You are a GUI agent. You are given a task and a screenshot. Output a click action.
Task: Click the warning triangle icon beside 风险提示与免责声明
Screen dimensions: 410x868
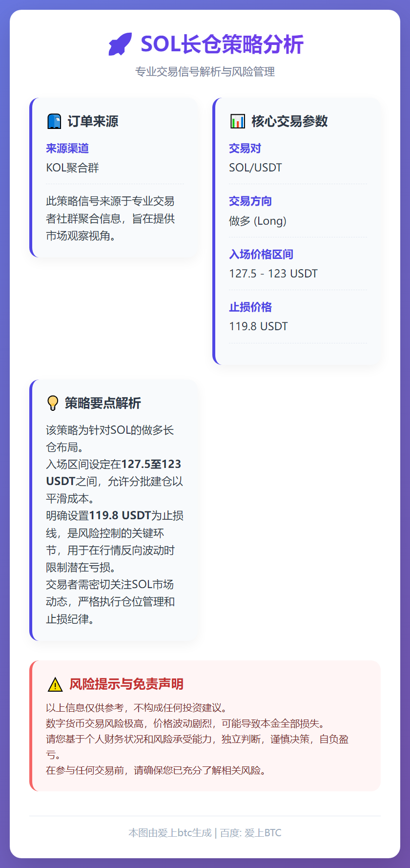pos(55,684)
